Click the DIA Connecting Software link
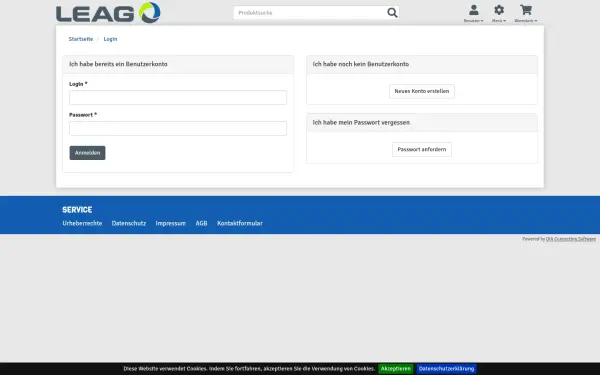Image resolution: width=600 pixels, height=375 pixels. 571,239
